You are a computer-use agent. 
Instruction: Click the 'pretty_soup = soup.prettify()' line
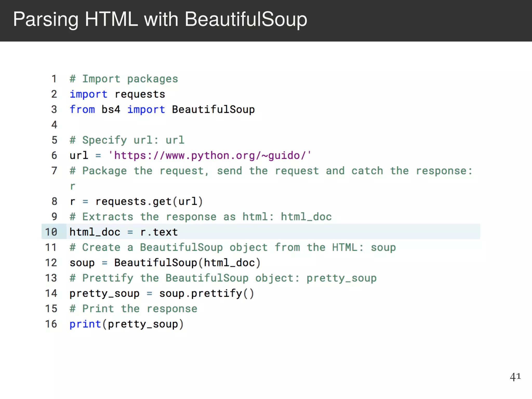162,293
